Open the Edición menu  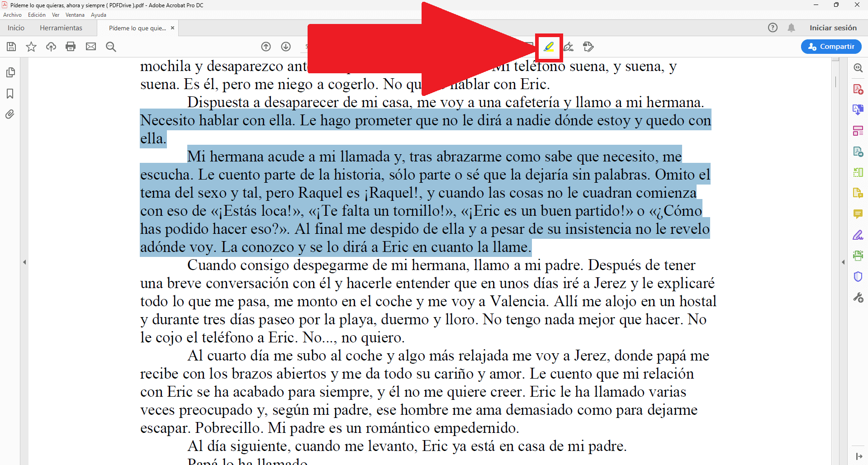(x=37, y=15)
